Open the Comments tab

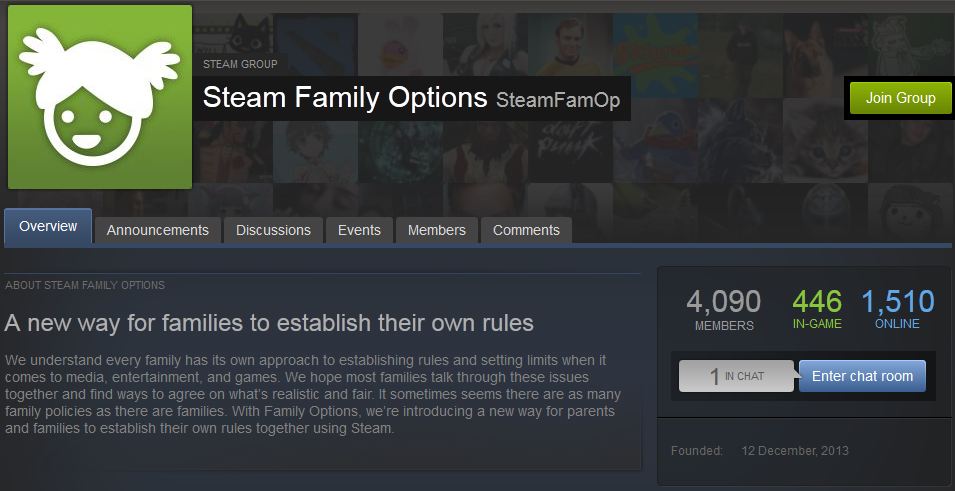pyautogui.click(x=526, y=230)
